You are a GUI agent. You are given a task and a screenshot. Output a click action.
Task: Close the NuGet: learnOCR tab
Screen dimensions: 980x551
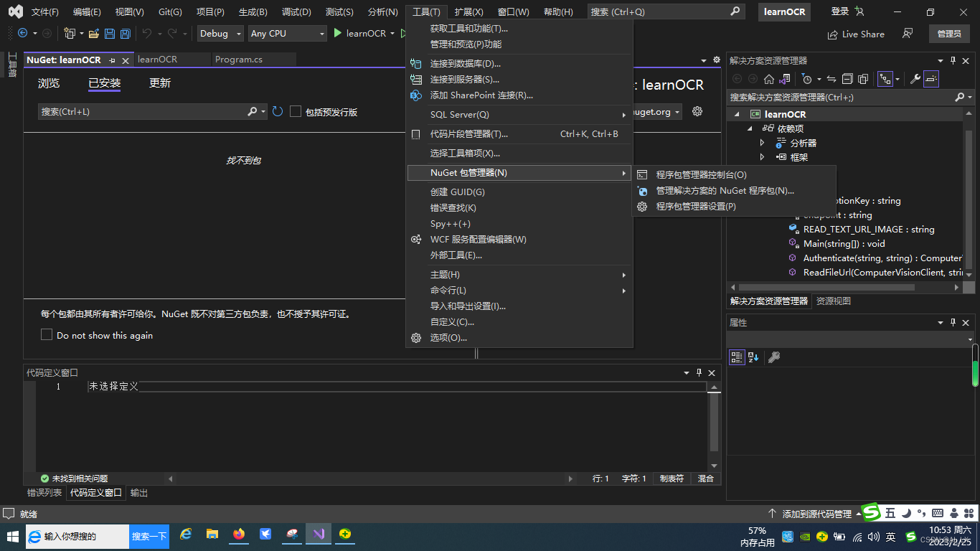pos(126,61)
